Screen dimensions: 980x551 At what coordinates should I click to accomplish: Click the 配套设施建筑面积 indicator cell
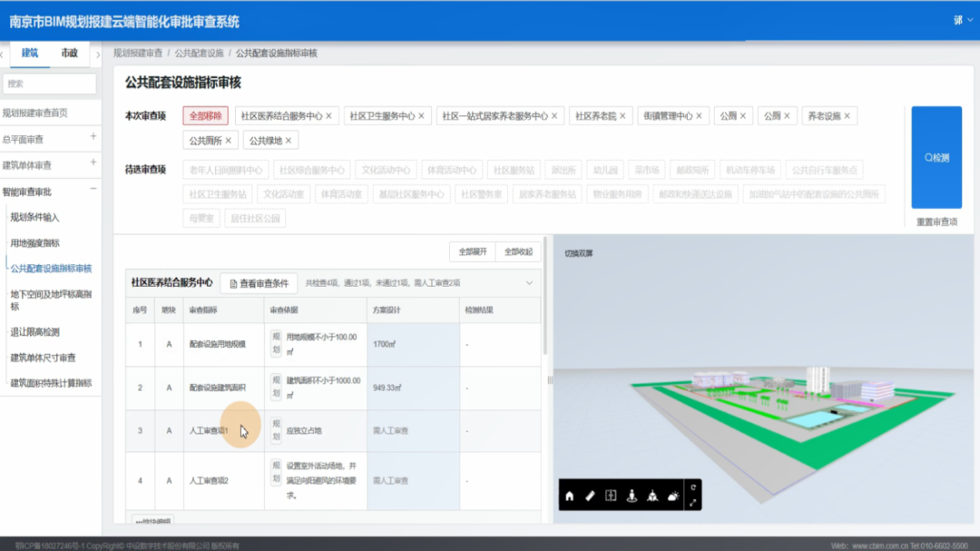pyautogui.click(x=224, y=388)
